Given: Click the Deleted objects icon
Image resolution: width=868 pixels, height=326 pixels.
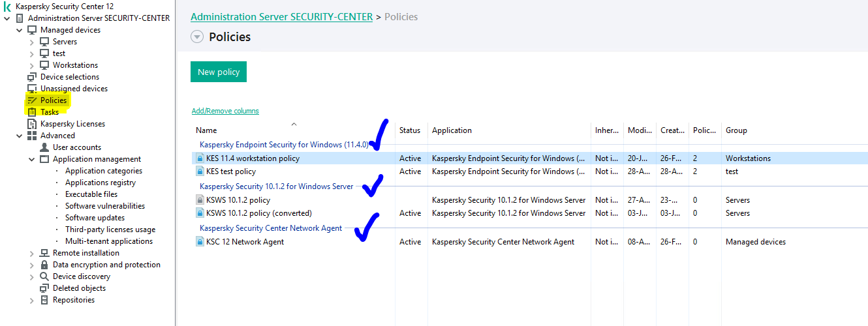Looking at the screenshot, I should [x=44, y=288].
